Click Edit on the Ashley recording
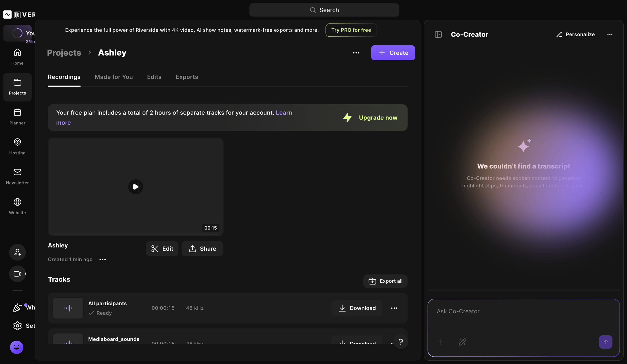Screen dimensions: 627x364 click(162, 249)
